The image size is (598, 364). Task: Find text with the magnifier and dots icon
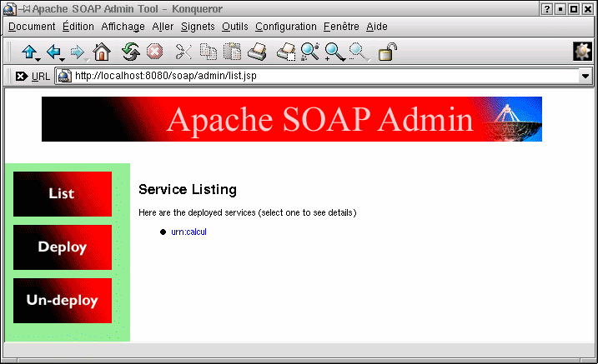click(x=310, y=52)
